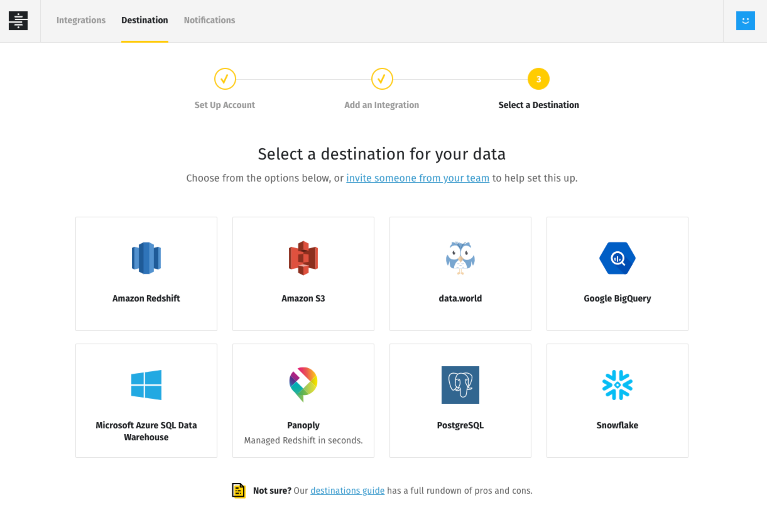
Task: Click the Snowflake logo icon
Action: pos(617,385)
